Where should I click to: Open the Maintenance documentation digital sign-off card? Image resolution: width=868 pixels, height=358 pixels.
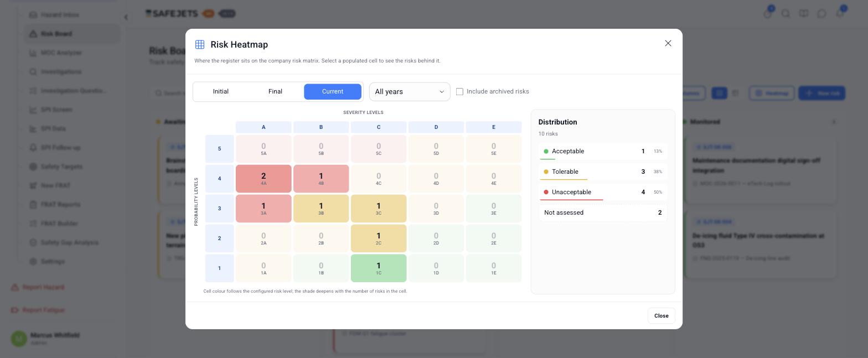point(761,169)
